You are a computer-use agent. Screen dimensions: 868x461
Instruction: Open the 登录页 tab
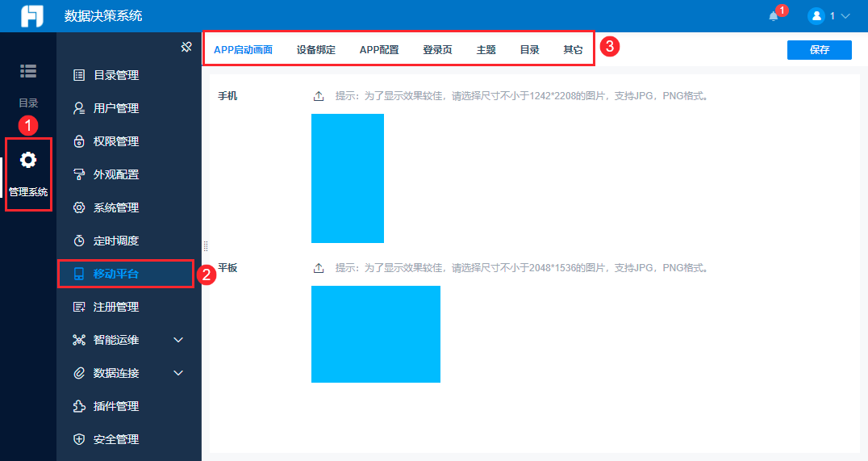437,50
